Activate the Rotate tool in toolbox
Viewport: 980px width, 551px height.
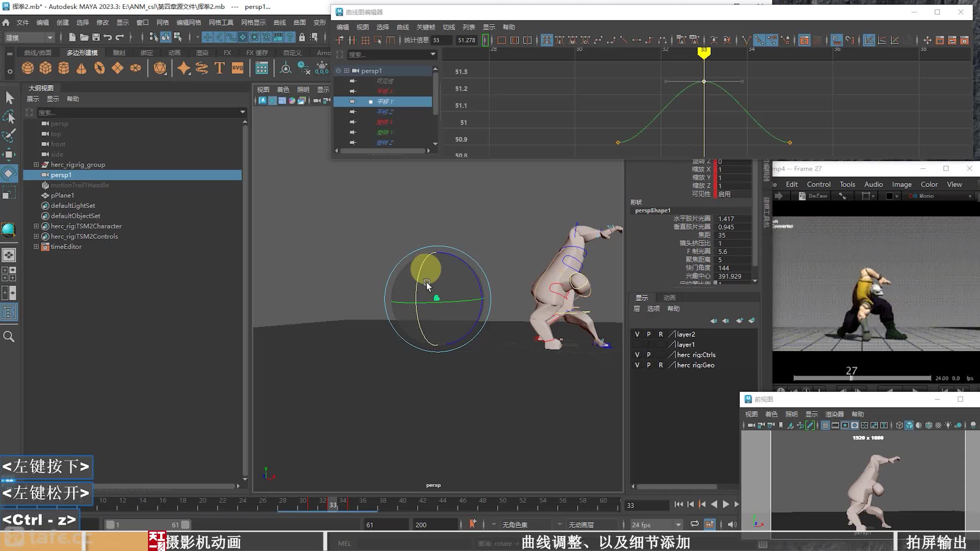tap(9, 173)
